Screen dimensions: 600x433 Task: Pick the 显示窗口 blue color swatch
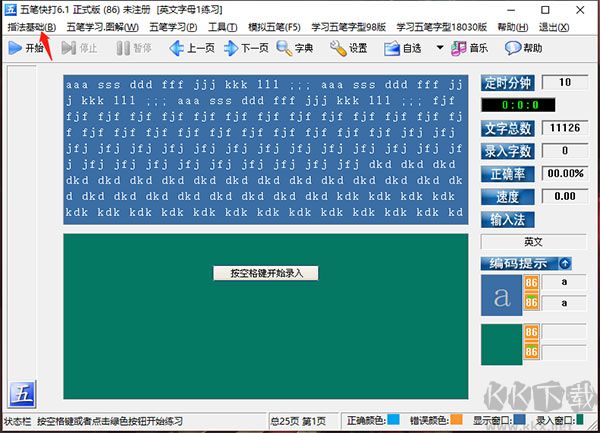click(520, 419)
